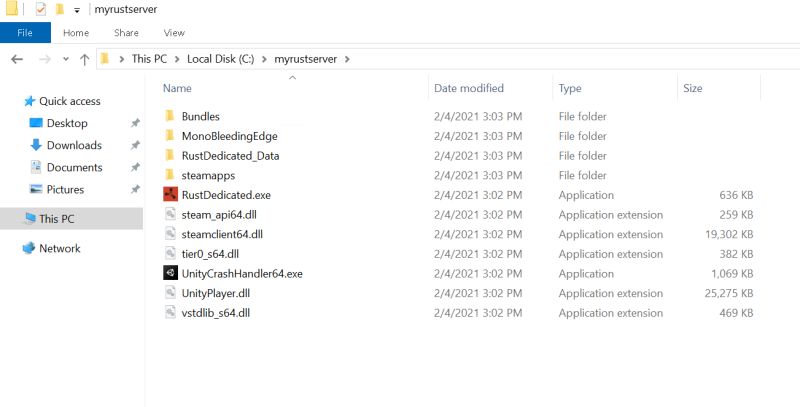Viewport: 800px width, 407px height.
Task: Click the 25,275 KB size value
Action: point(729,293)
